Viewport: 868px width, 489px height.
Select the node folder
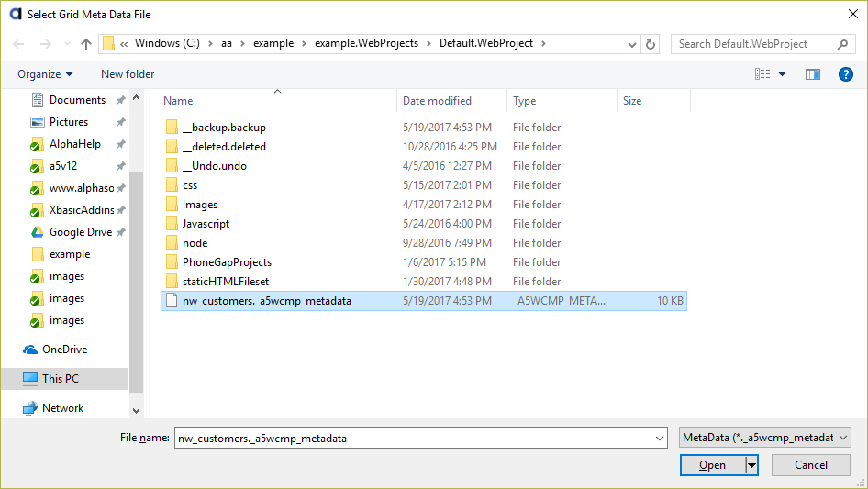click(195, 243)
